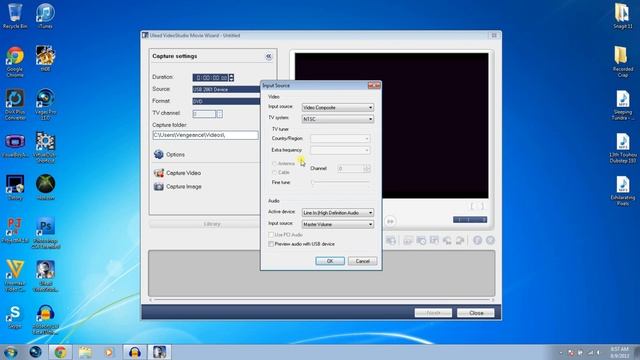Screen dimensions: 640x360
Task: Open the Exhilarating Pixels audio file icon
Action: click(x=622, y=191)
